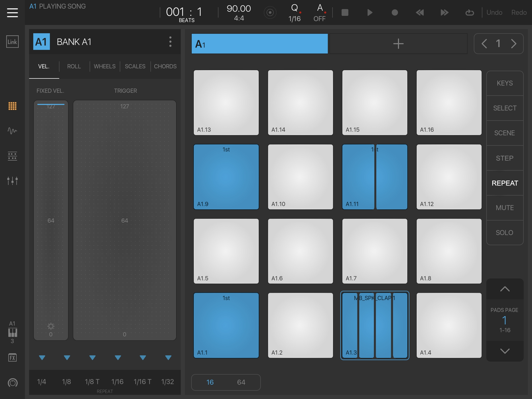Select 1/16 repeat rate
Image resolution: width=532 pixels, height=399 pixels.
(117, 382)
